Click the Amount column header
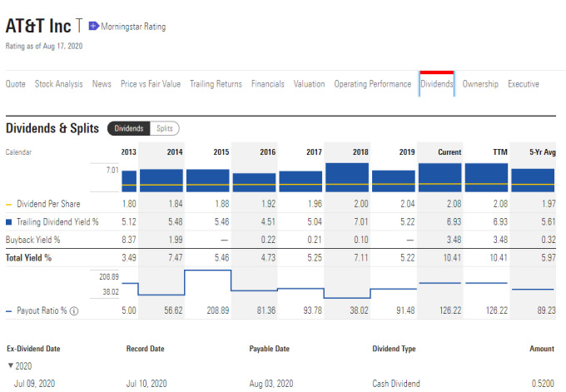 coord(542,349)
